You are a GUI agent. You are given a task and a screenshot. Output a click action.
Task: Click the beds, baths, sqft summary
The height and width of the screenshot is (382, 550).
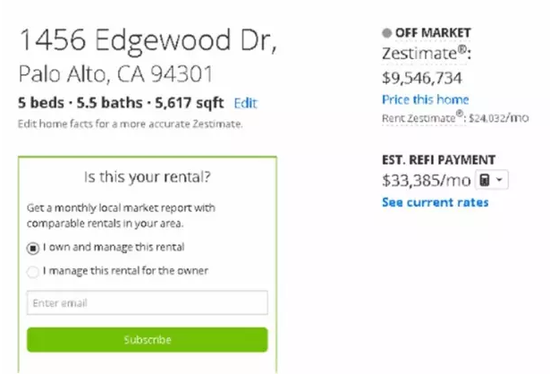click(x=121, y=103)
